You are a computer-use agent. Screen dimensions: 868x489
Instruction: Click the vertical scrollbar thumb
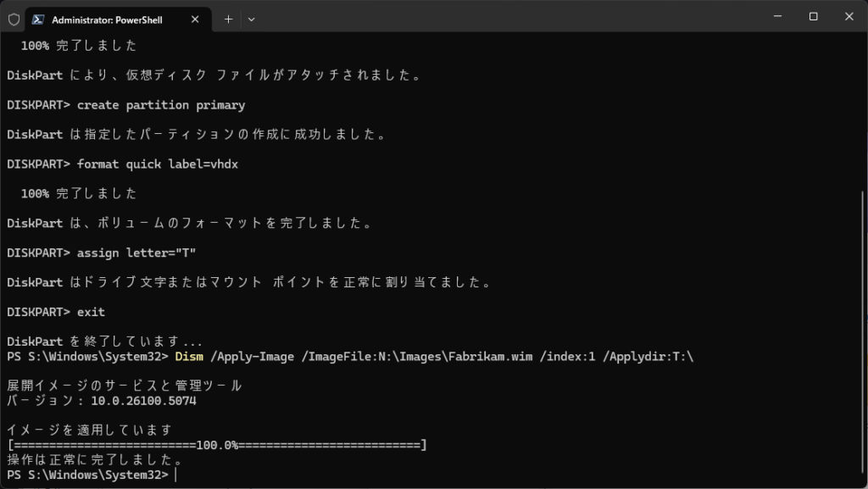pos(863,335)
